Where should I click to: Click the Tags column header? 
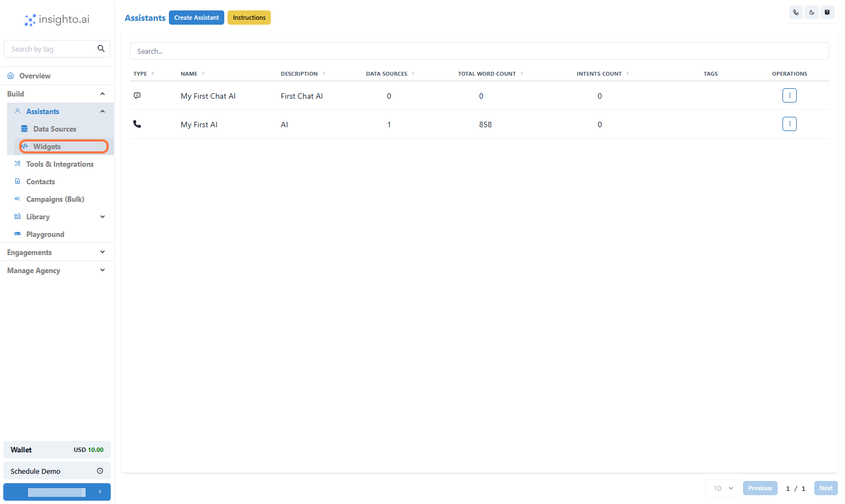[x=711, y=73]
